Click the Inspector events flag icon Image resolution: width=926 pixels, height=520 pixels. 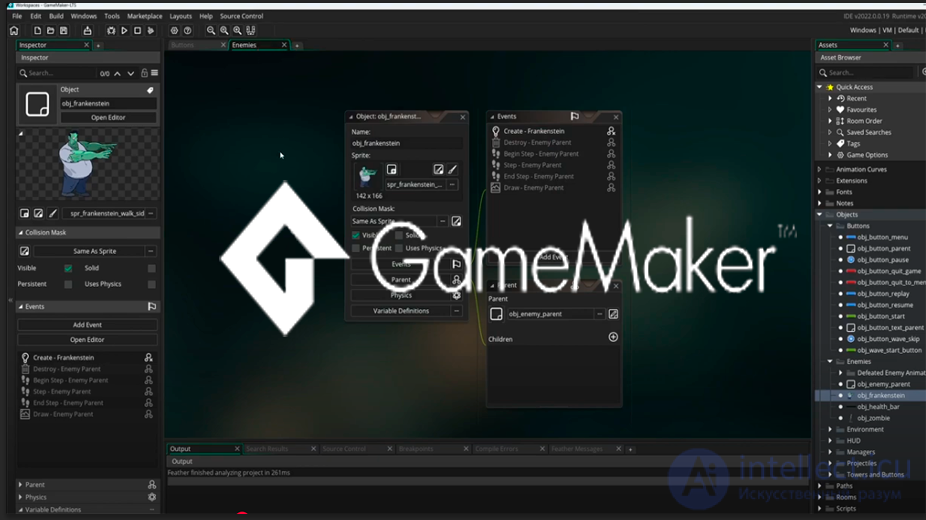tap(152, 306)
